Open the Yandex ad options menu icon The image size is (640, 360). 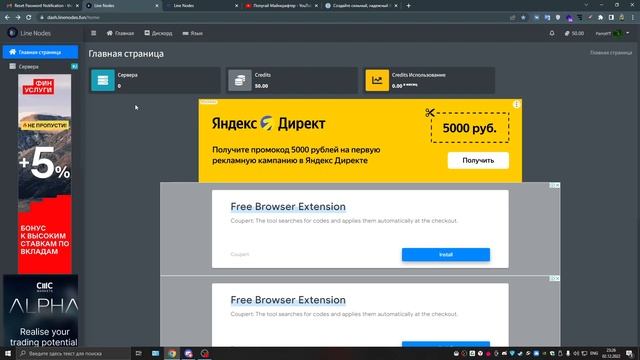tap(516, 104)
